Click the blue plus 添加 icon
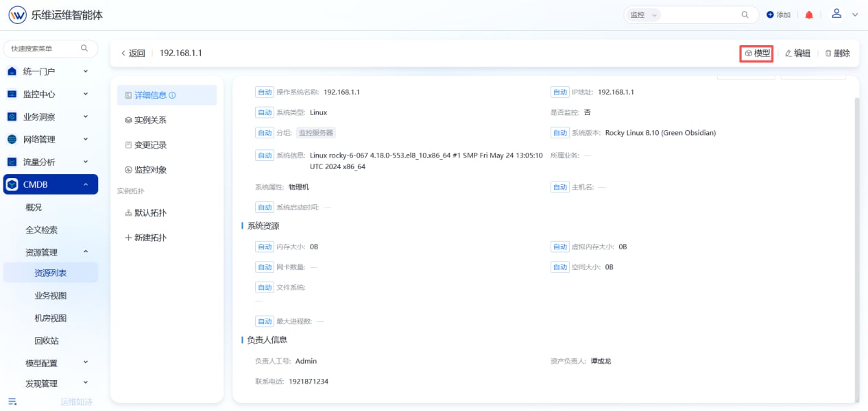 pos(770,14)
